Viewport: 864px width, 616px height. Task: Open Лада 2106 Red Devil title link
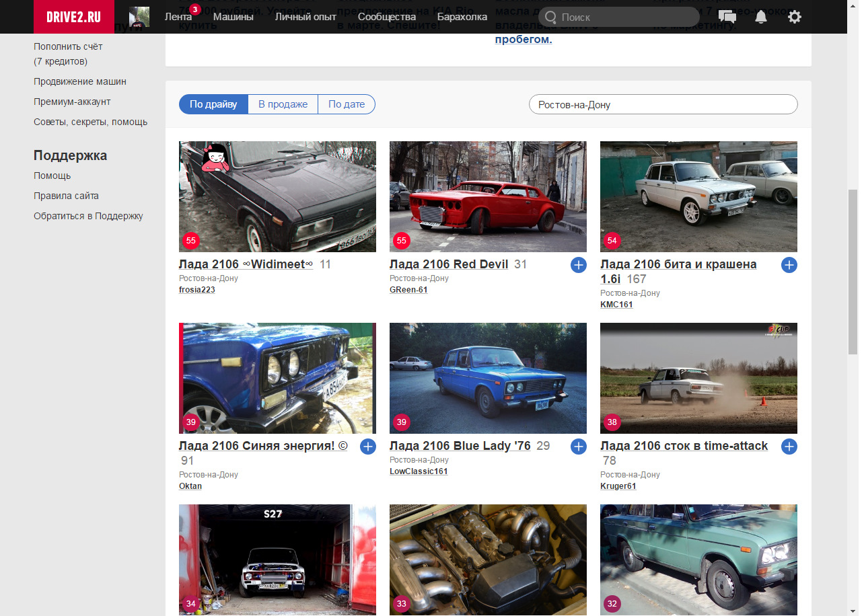(449, 264)
